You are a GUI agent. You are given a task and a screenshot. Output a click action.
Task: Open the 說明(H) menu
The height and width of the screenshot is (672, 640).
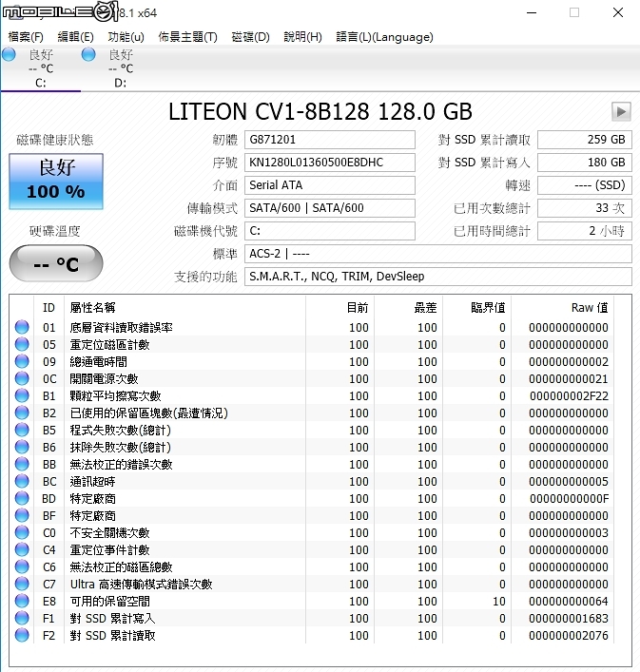pyautogui.click(x=302, y=37)
